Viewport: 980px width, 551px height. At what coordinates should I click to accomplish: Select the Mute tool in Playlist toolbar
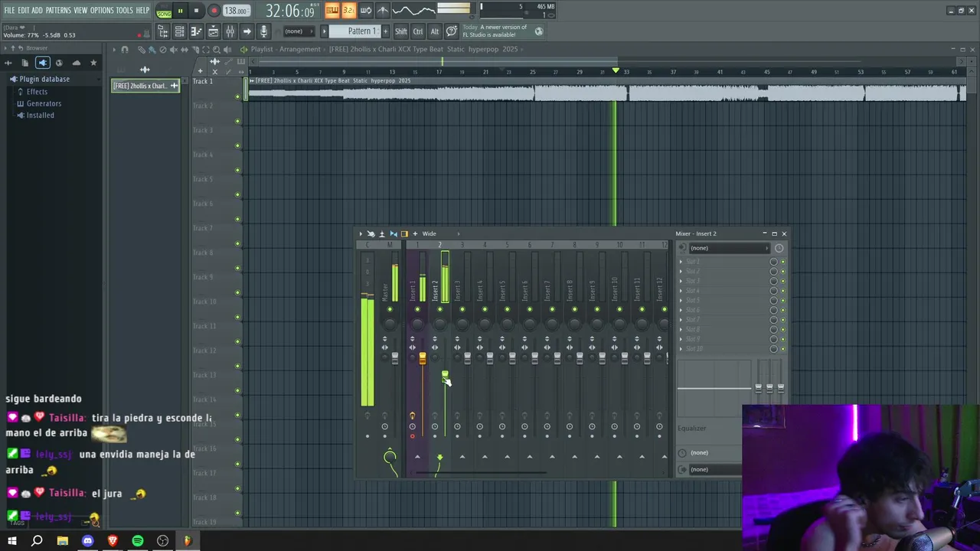point(173,50)
